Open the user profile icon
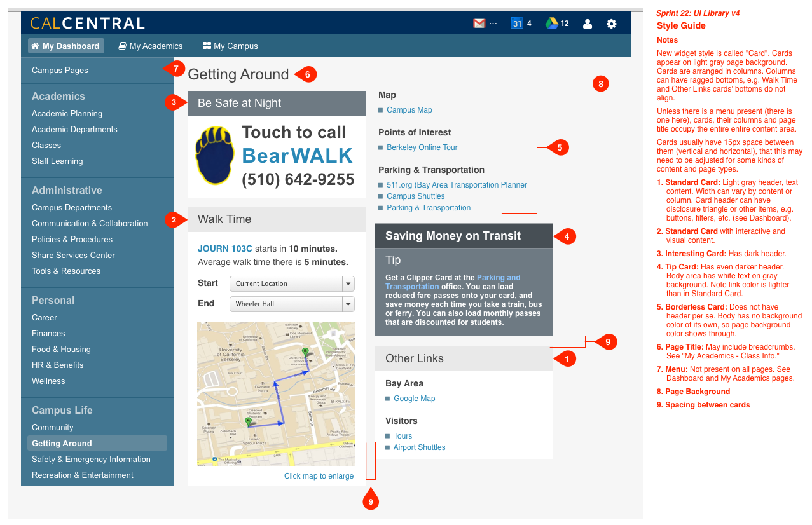 (x=588, y=24)
